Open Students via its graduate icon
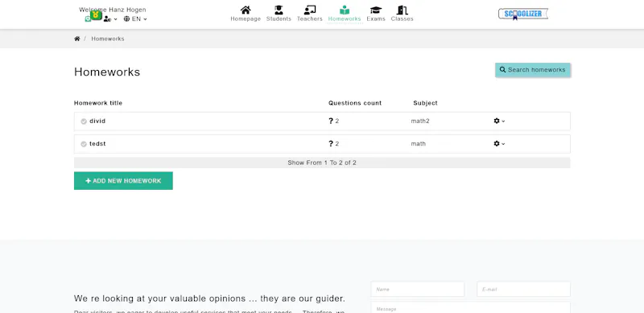This screenshot has width=644, height=313. tap(279, 10)
